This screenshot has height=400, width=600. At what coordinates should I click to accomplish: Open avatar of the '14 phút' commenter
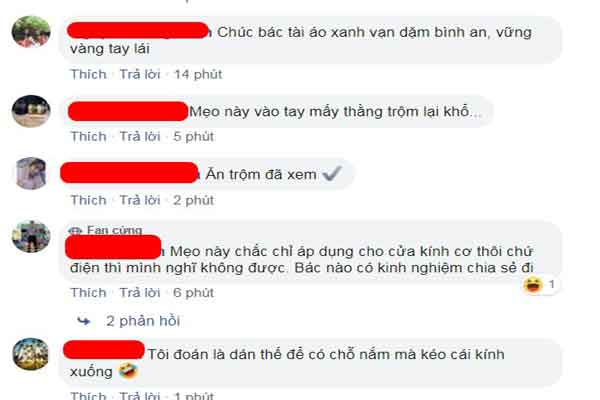(x=31, y=32)
